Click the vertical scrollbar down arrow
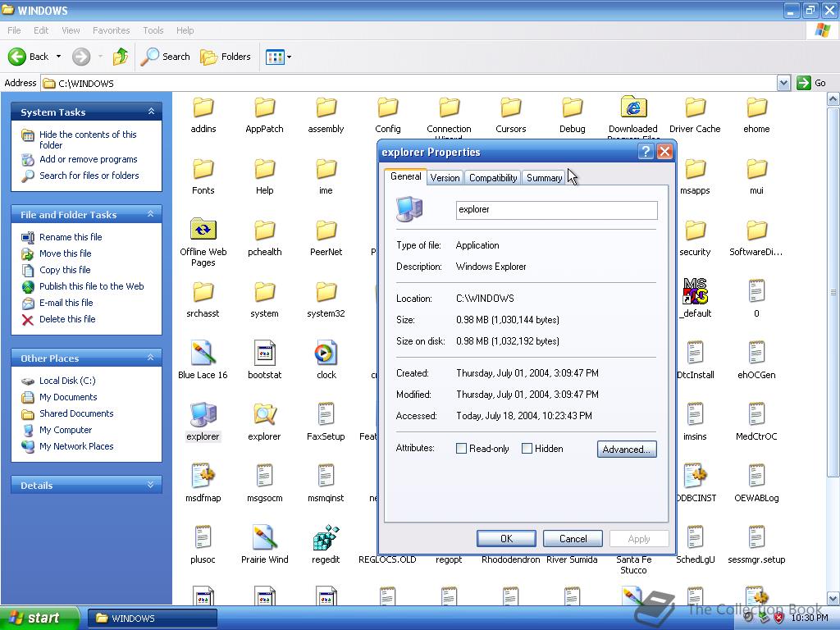Image resolution: width=840 pixels, height=630 pixels. (x=833, y=598)
